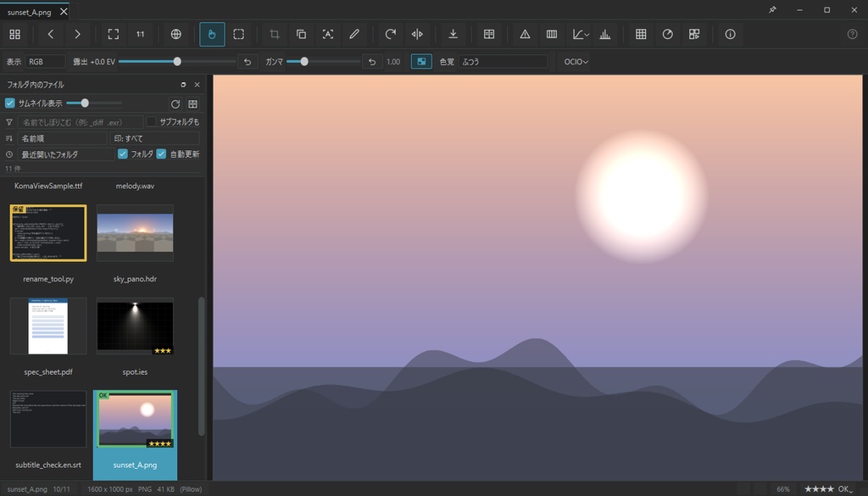The height and width of the screenshot is (496, 868).
Task: Open the 名前順 sort dropdown
Action: pyautogui.click(x=62, y=138)
